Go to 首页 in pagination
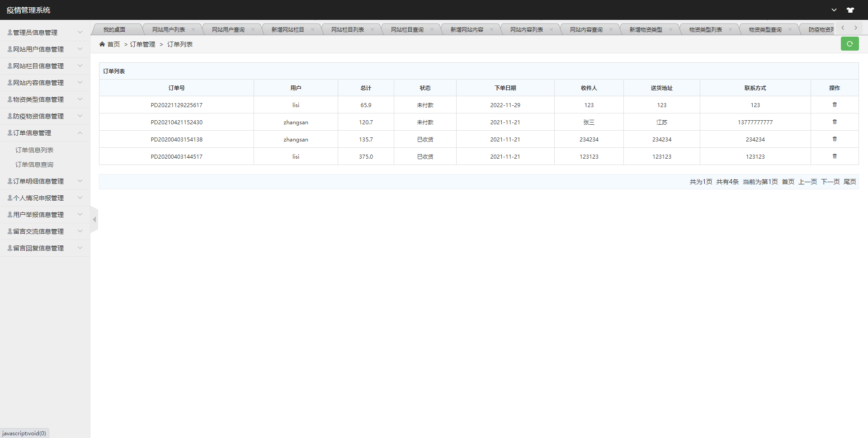This screenshot has height=438, width=868. coord(788,182)
